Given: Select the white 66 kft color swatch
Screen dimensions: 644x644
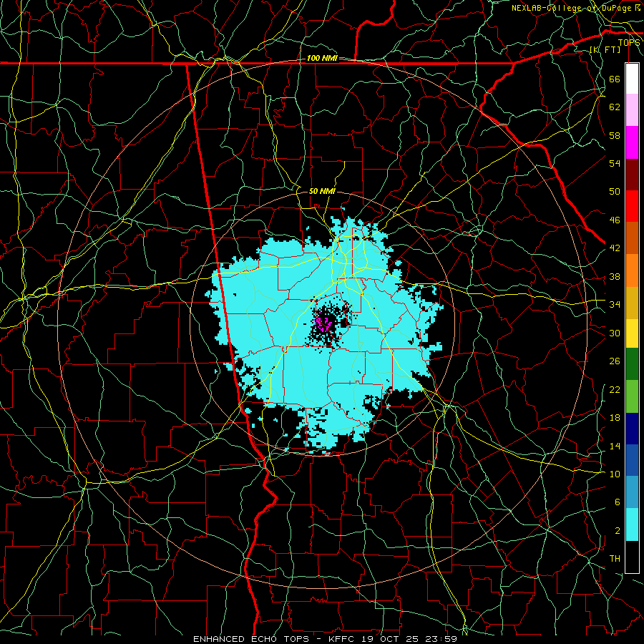Looking at the screenshot, I should [x=632, y=79].
